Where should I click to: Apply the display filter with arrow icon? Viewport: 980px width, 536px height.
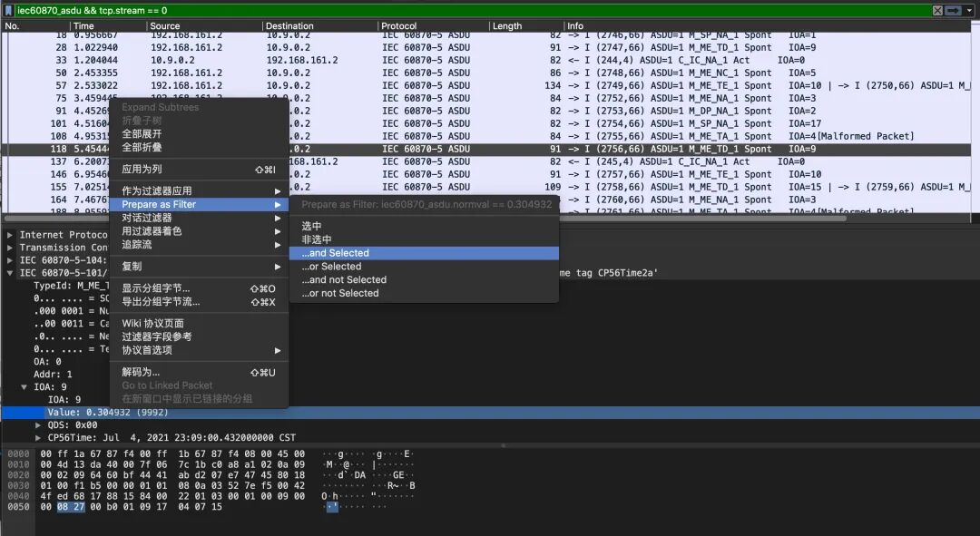click(953, 11)
